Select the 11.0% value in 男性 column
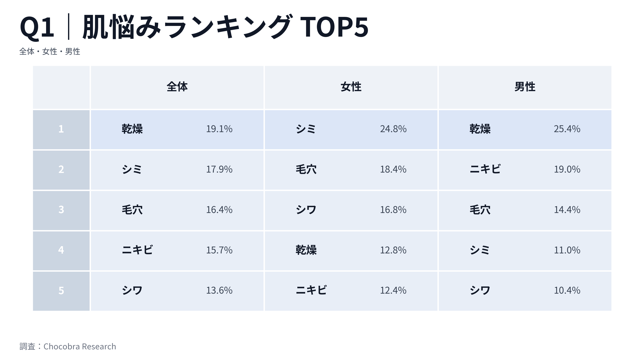 tap(567, 250)
